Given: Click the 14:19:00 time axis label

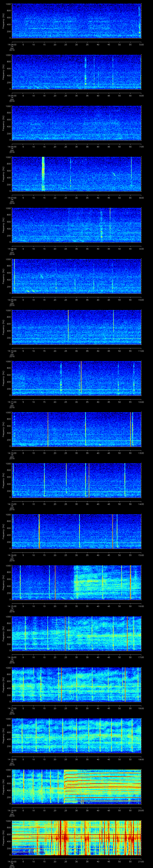Looking at the screenshot, I should 12,810.
